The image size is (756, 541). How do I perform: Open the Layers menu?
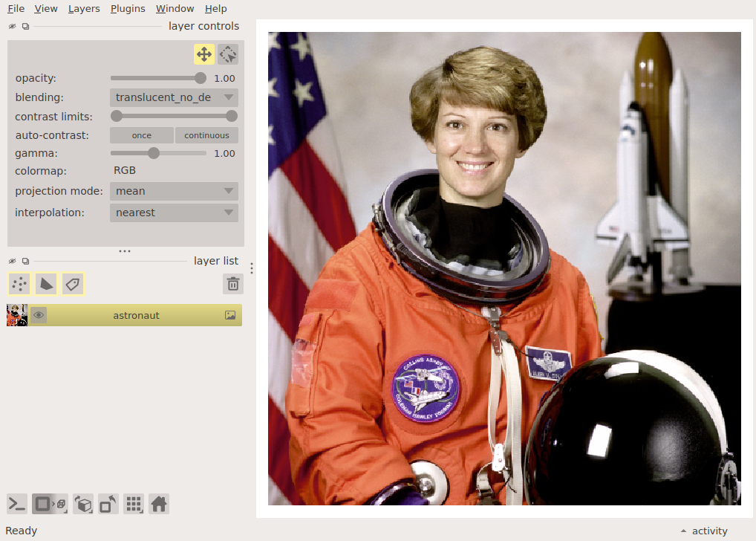(x=84, y=9)
